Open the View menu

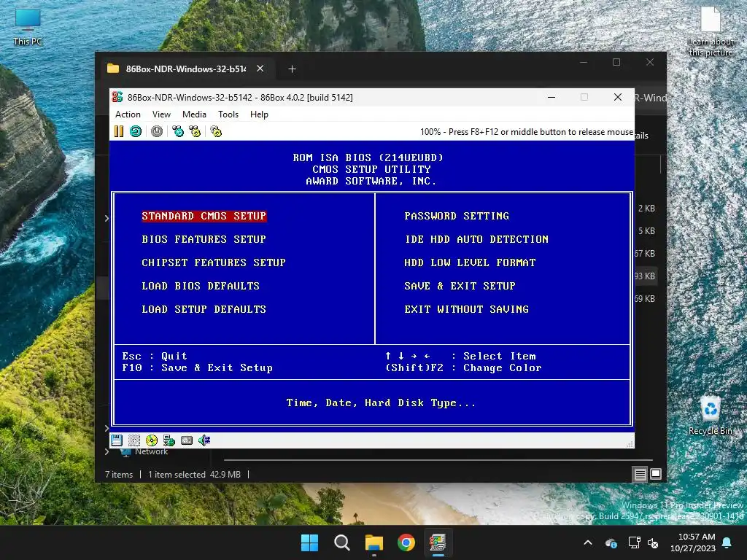pyautogui.click(x=161, y=114)
